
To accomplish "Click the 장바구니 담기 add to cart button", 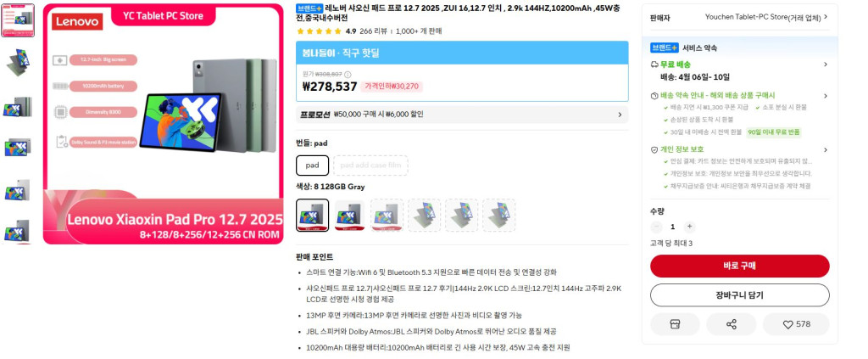I will [739, 295].
